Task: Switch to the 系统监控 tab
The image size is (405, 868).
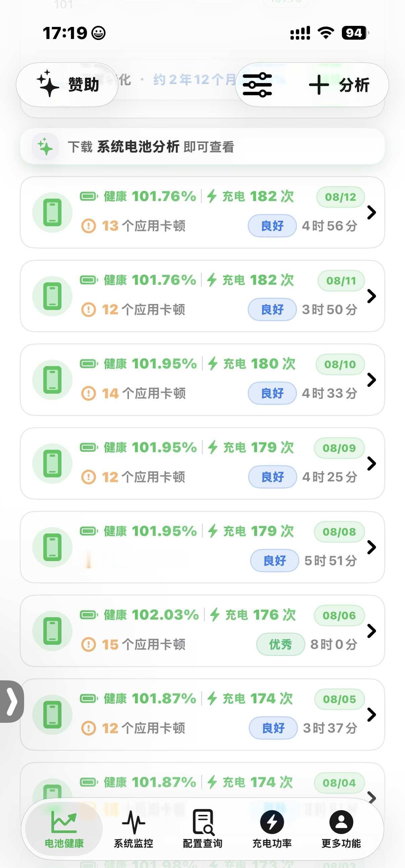Action: [x=133, y=829]
